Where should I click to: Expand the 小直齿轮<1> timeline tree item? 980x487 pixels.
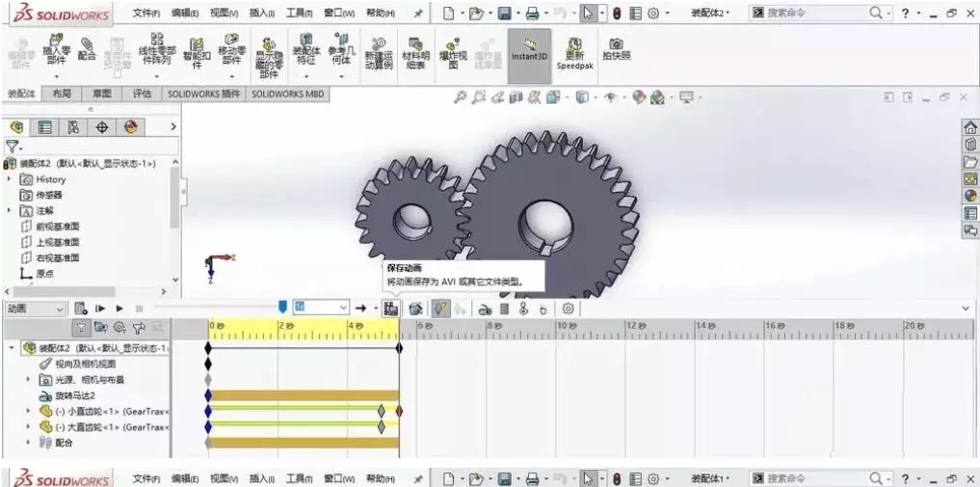point(28,411)
